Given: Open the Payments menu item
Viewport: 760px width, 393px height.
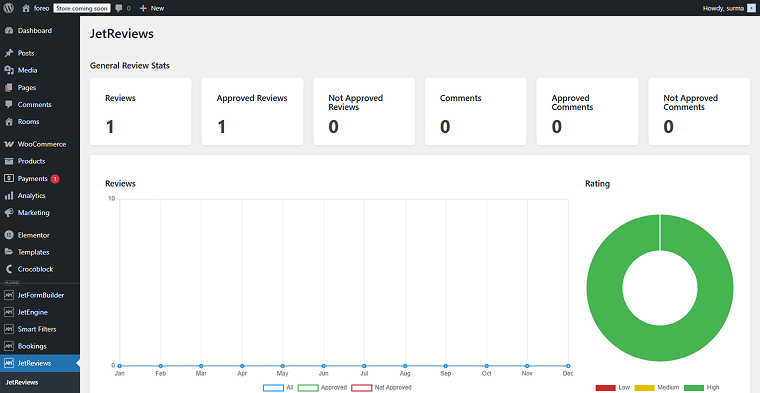Looking at the screenshot, I should point(40,178).
